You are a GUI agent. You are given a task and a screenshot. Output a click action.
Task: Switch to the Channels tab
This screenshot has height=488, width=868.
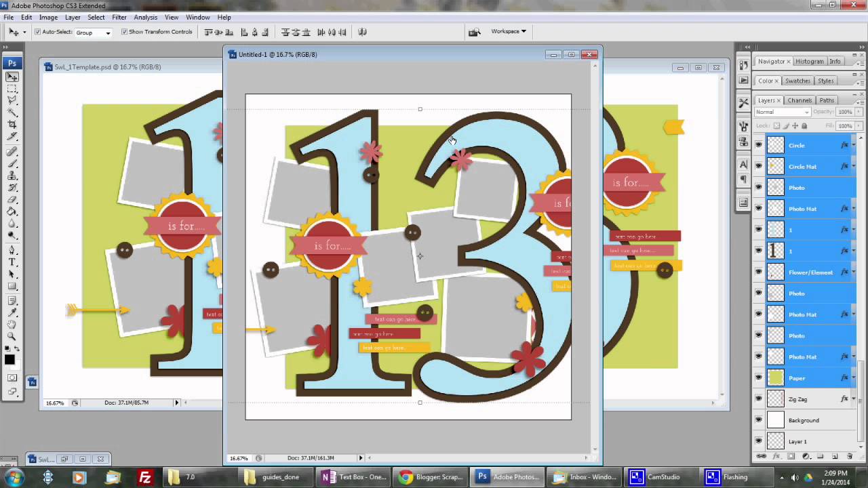tap(800, 100)
